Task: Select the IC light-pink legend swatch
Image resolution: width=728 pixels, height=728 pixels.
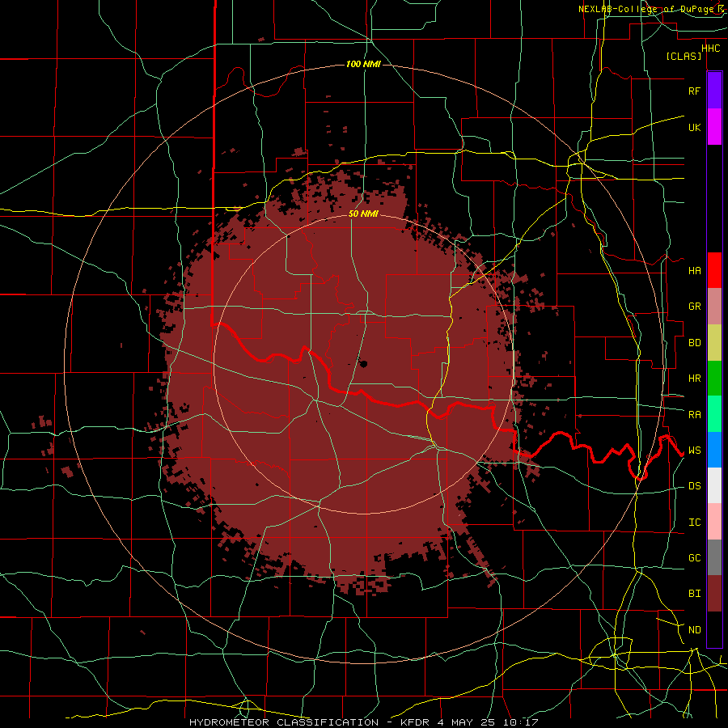Action: [714, 522]
